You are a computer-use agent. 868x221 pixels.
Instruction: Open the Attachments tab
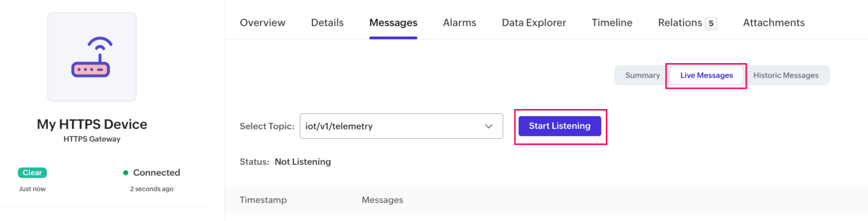point(773,23)
